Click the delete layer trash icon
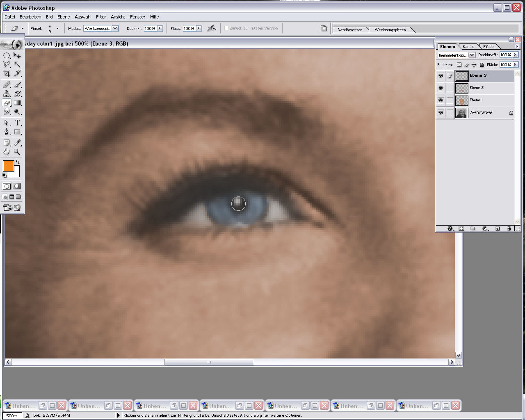Viewport: 525px width, 420px height. pyautogui.click(x=509, y=228)
